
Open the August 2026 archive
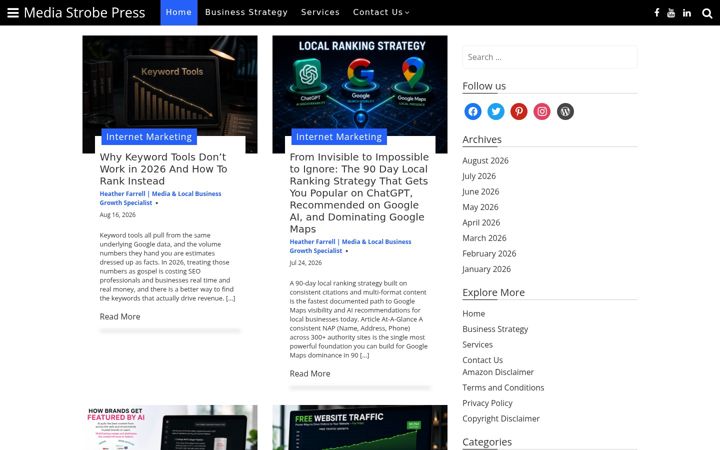coord(485,161)
